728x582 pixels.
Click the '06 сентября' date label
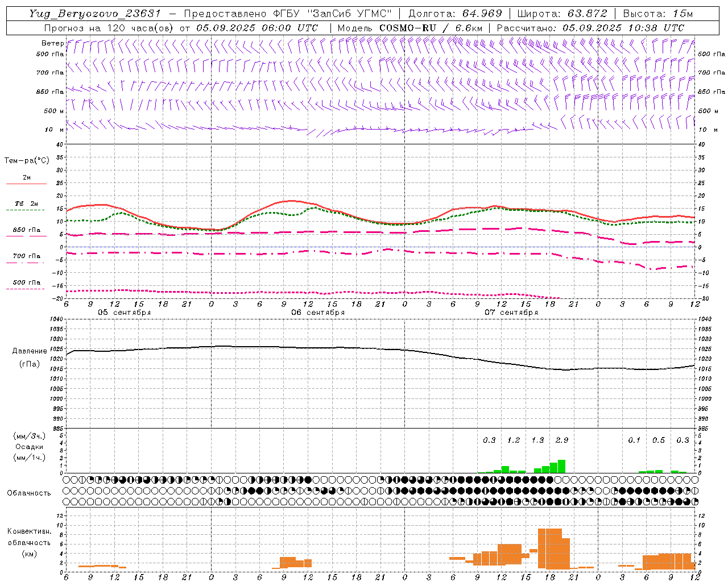click(318, 312)
